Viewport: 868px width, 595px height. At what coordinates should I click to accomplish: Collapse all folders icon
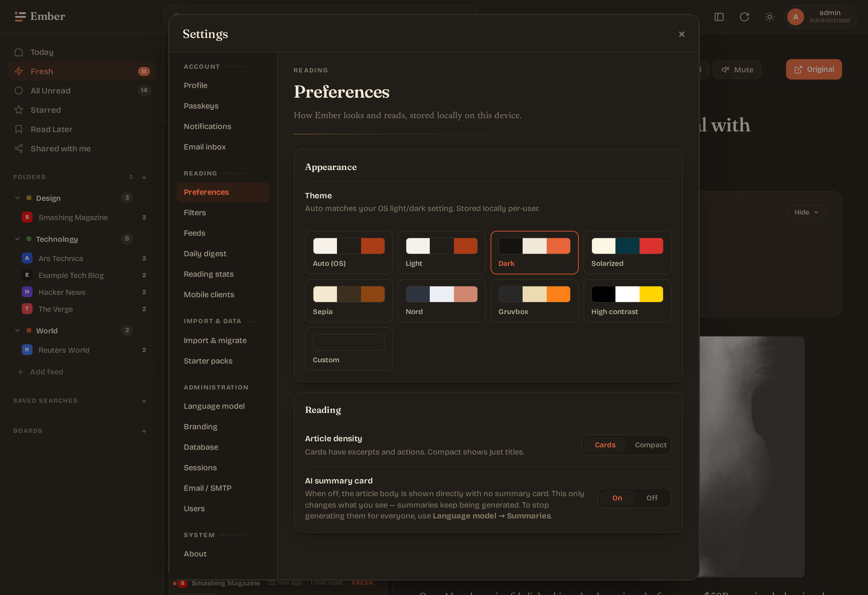[x=131, y=177]
